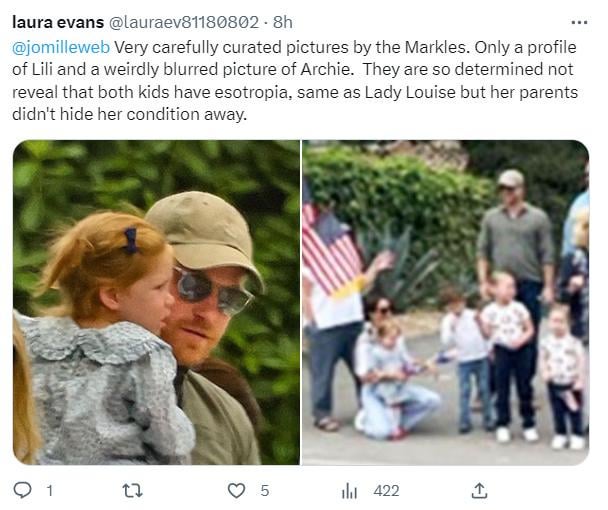Click the 422 views count
The height and width of the screenshot is (510, 608).
coord(385,490)
